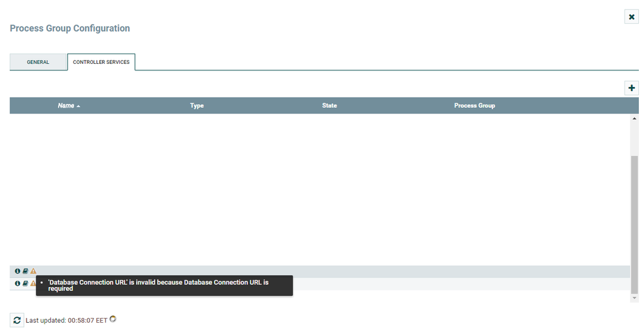Click the 'Database Connection URL' invalid tooltip
Screen dimensions: 644x333
(x=164, y=285)
